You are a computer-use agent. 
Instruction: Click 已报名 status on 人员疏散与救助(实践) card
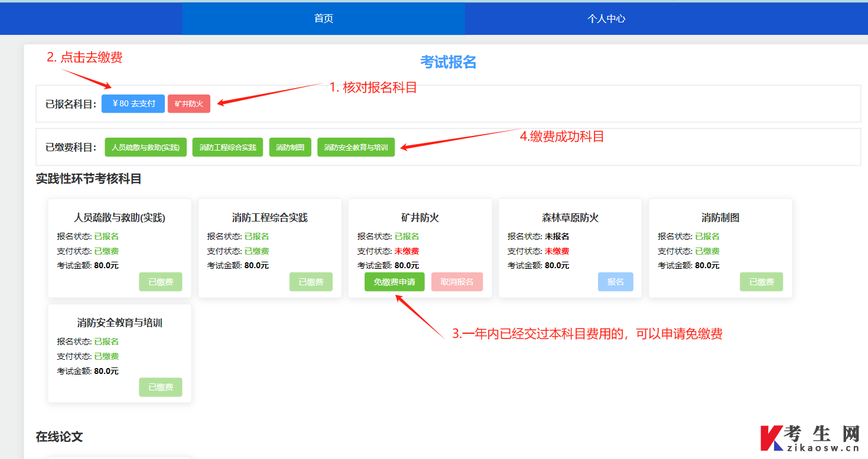[106, 236]
